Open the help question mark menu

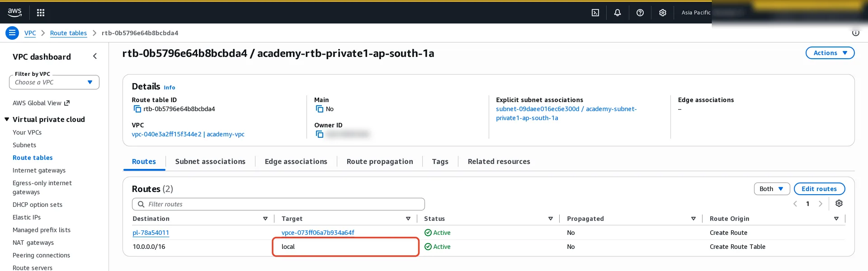coord(640,13)
